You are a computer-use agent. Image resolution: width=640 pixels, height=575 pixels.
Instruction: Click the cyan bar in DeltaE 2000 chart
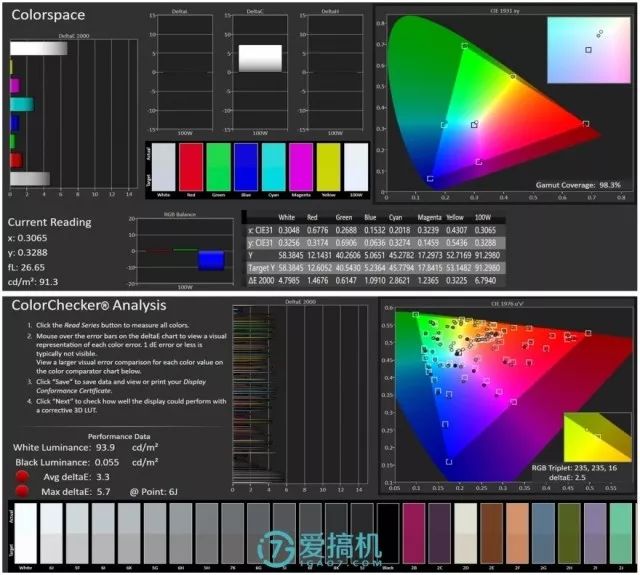pyautogui.click(x=21, y=104)
